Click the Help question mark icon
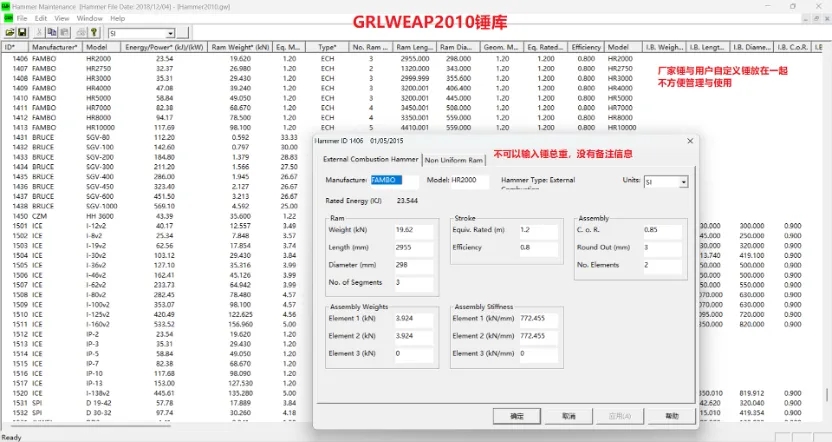 [x=93, y=32]
